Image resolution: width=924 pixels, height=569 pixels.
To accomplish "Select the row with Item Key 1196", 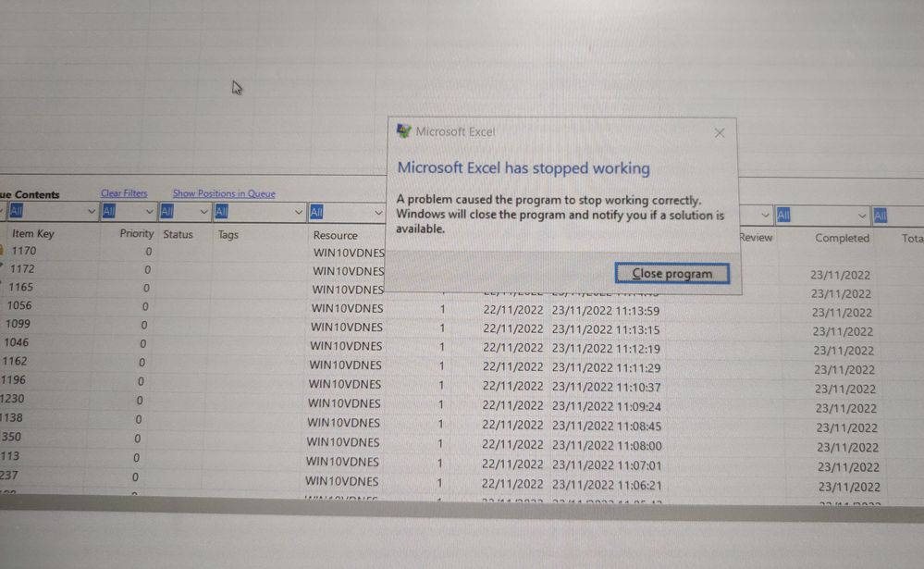I will point(13,379).
